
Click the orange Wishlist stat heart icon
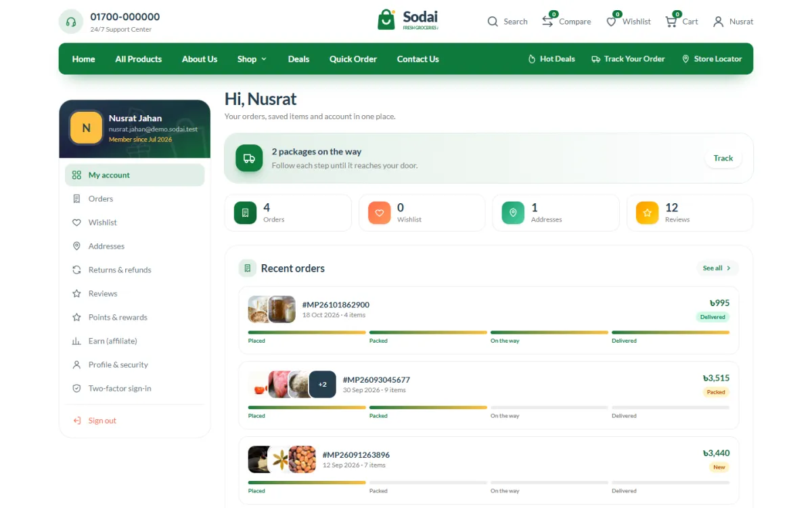380,213
